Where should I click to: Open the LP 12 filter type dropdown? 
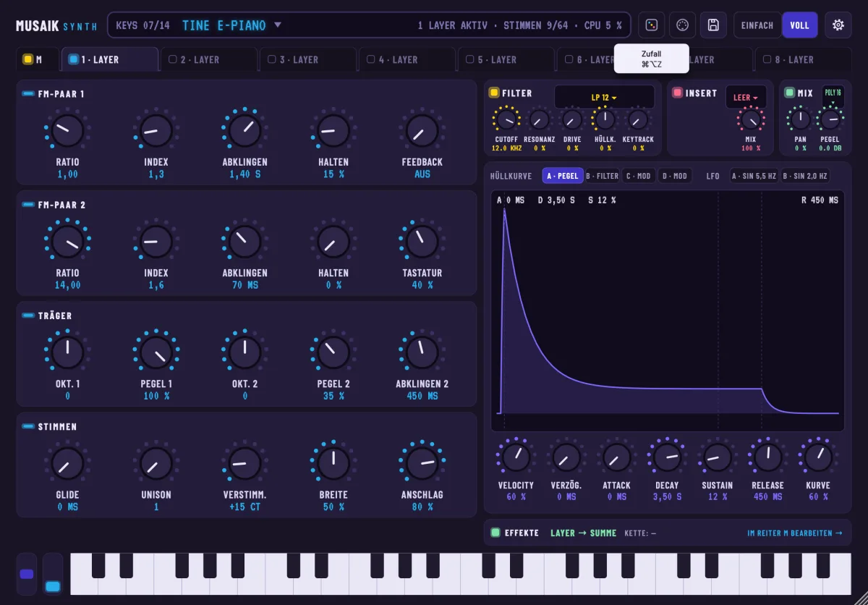604,97
